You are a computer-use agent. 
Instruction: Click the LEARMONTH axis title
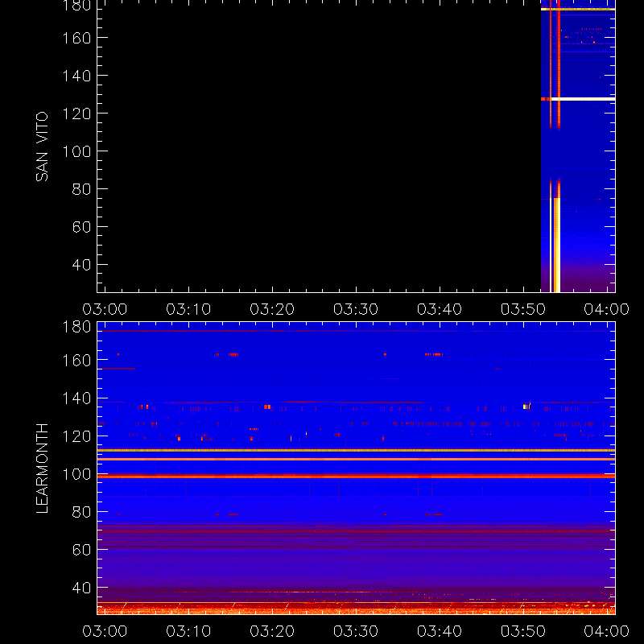pos(42,469)
